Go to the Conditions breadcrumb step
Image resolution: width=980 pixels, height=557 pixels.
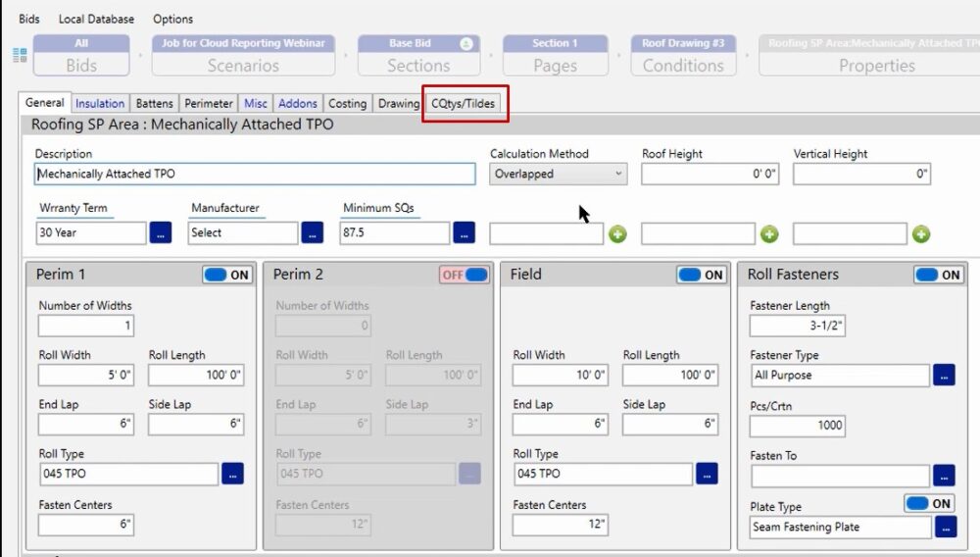(x=683, y=57)
